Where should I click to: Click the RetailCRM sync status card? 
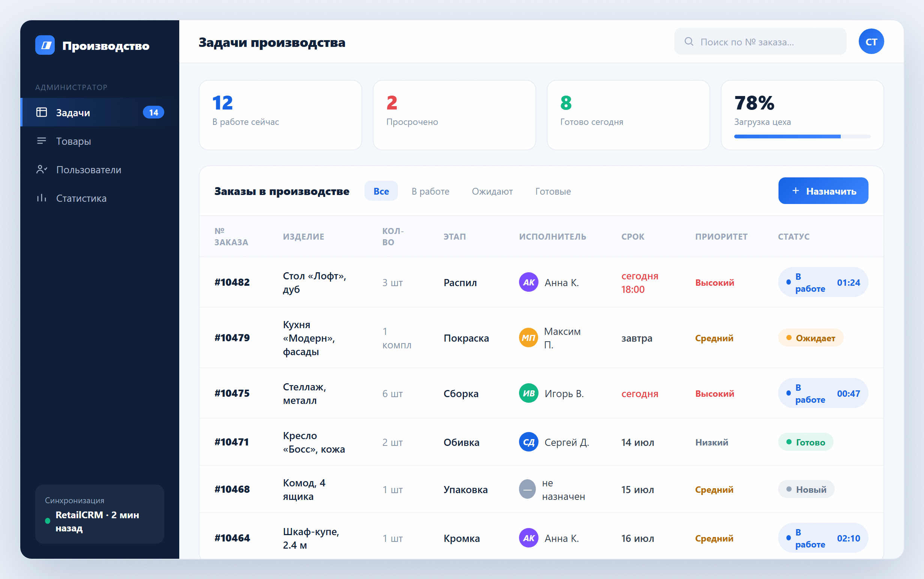click(99, 513)
